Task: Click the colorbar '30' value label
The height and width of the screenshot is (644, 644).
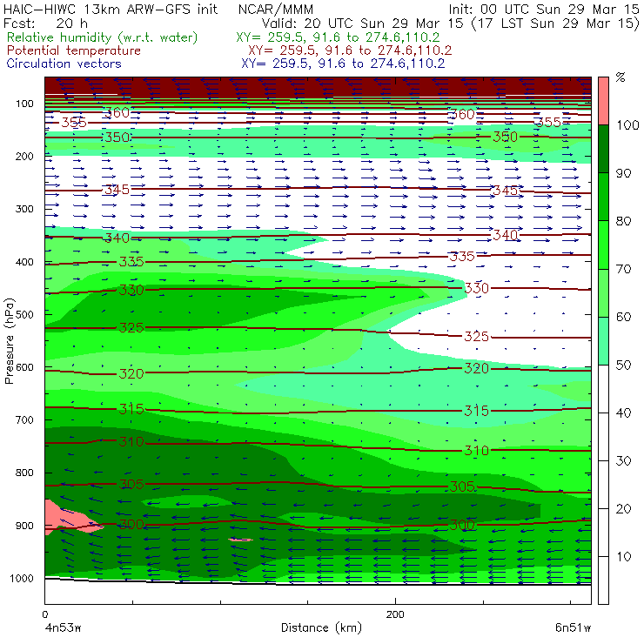Action: tap(623, 461)
